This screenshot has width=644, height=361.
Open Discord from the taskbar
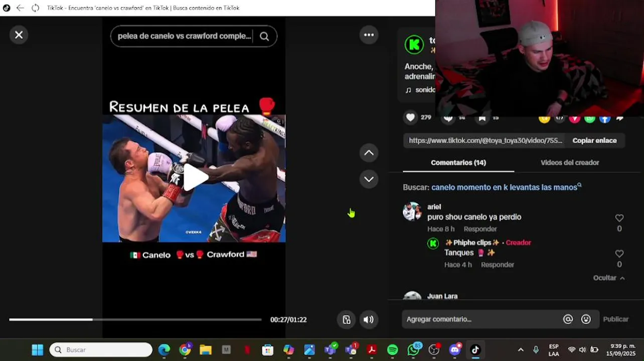[x=455, y=350]
